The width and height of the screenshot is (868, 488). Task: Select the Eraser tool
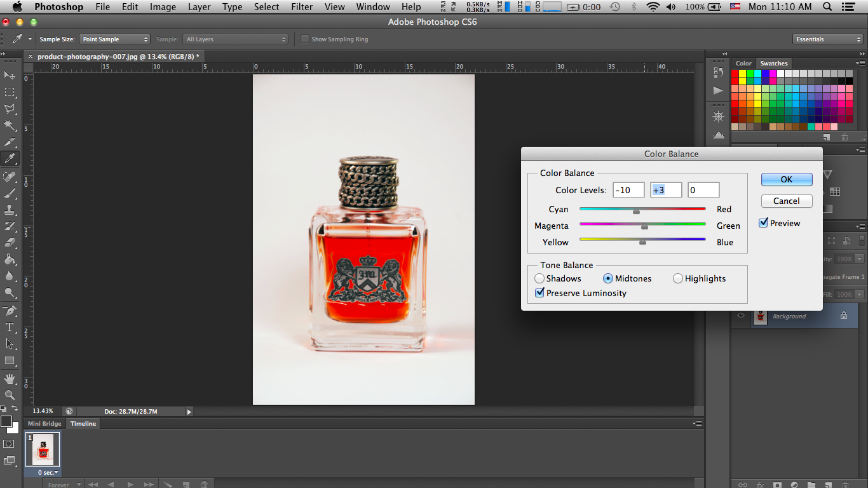click(10, 242)
